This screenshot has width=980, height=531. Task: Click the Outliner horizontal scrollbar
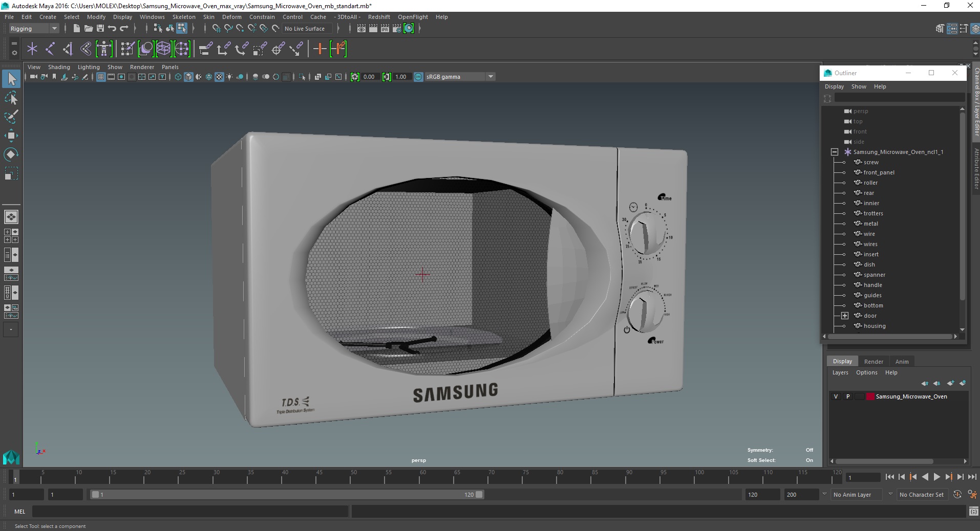click(x=890, y=336)
